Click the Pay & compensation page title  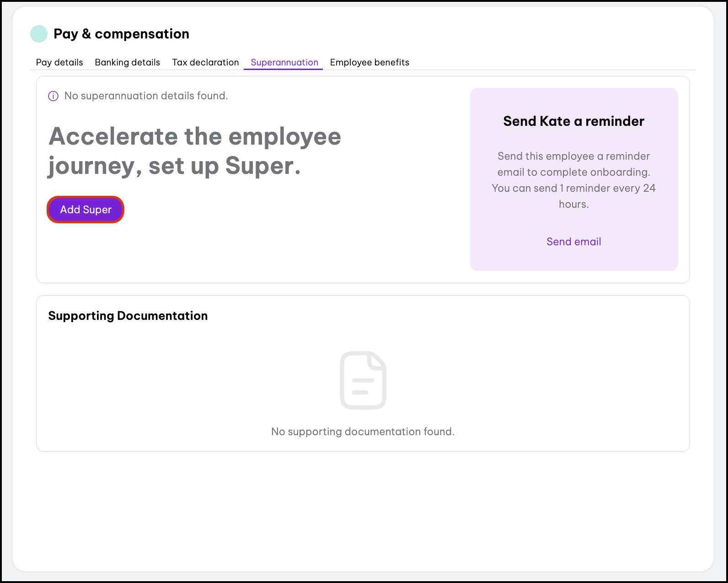point(121,34)
